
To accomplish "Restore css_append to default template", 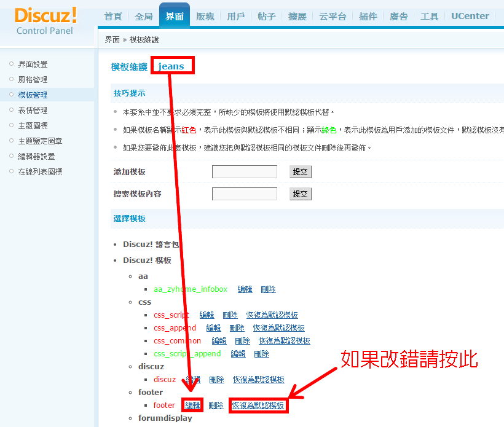I will 278,327.
